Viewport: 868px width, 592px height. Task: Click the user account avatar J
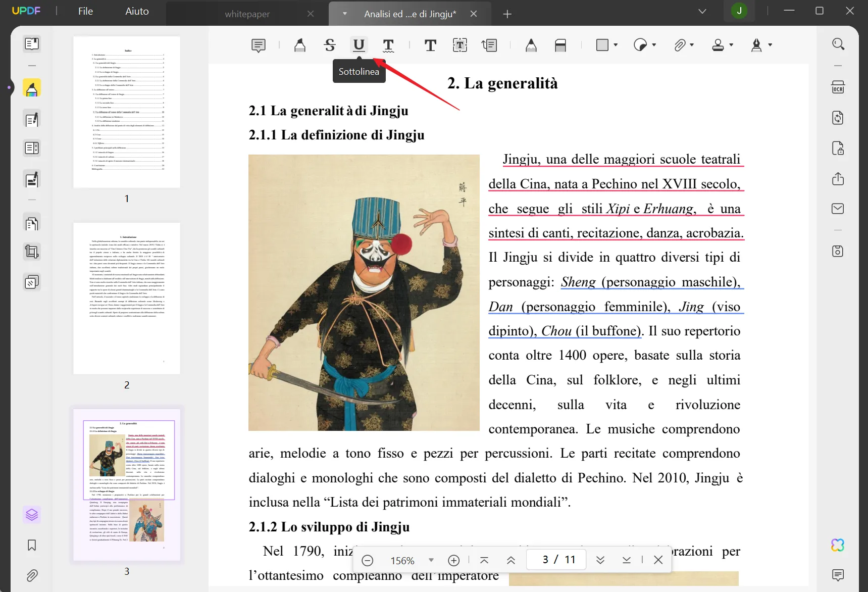pos(739,11)
